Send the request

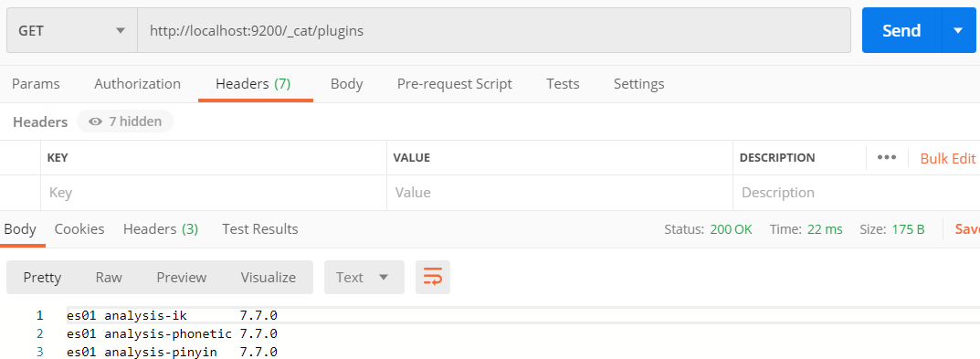901,31
